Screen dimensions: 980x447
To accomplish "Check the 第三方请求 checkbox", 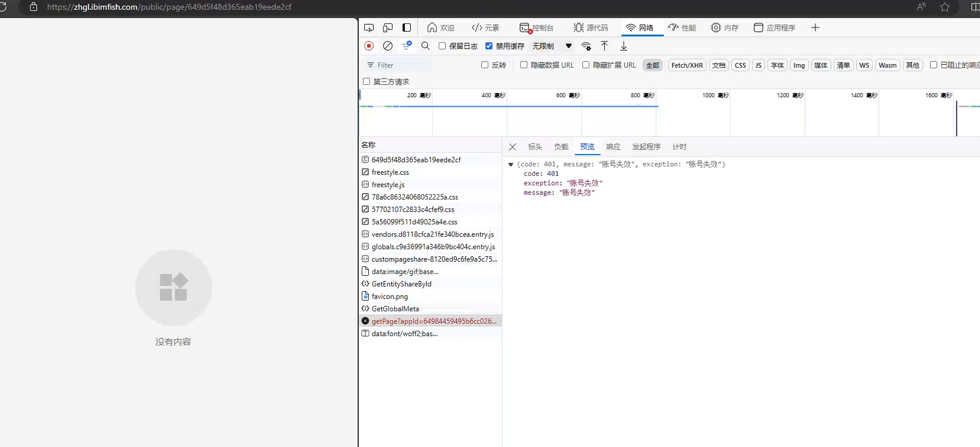I will (x=366, y=81).
